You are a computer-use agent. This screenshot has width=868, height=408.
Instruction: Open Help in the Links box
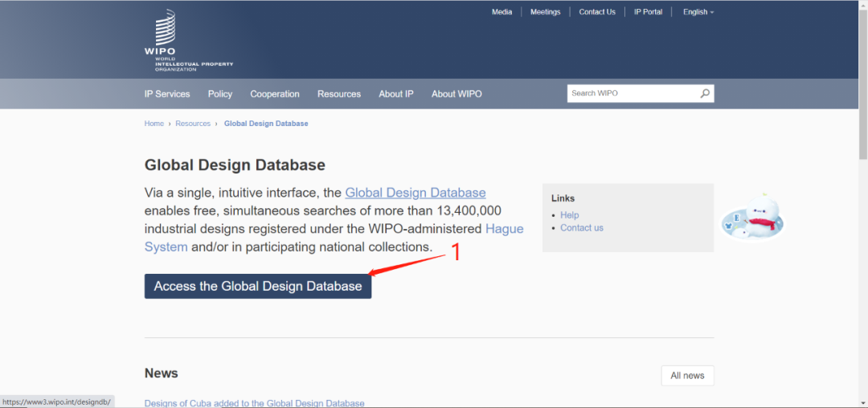(570, 215)
